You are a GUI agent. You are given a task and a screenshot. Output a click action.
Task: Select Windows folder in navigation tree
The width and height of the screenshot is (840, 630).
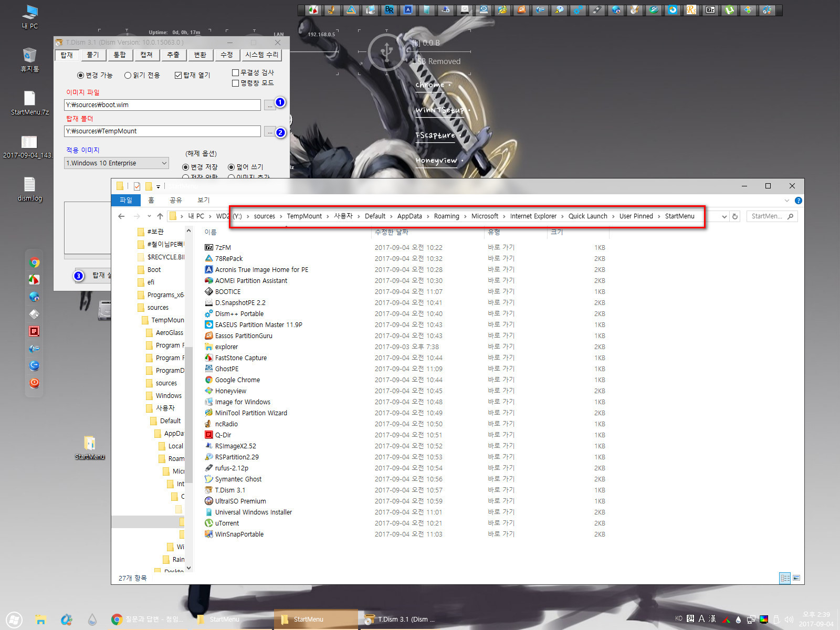point(164,396)
